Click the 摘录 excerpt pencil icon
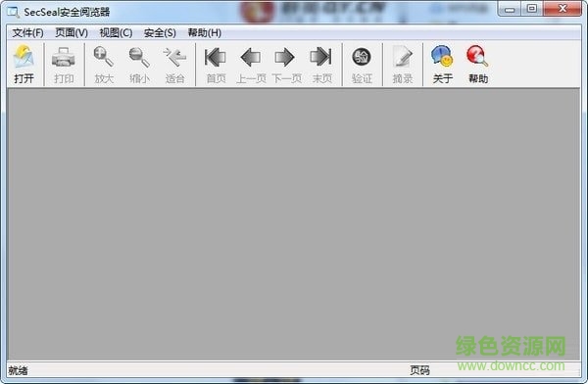This screenshot has width=588, height=384. pyautogui.click(x=403, y=57)
